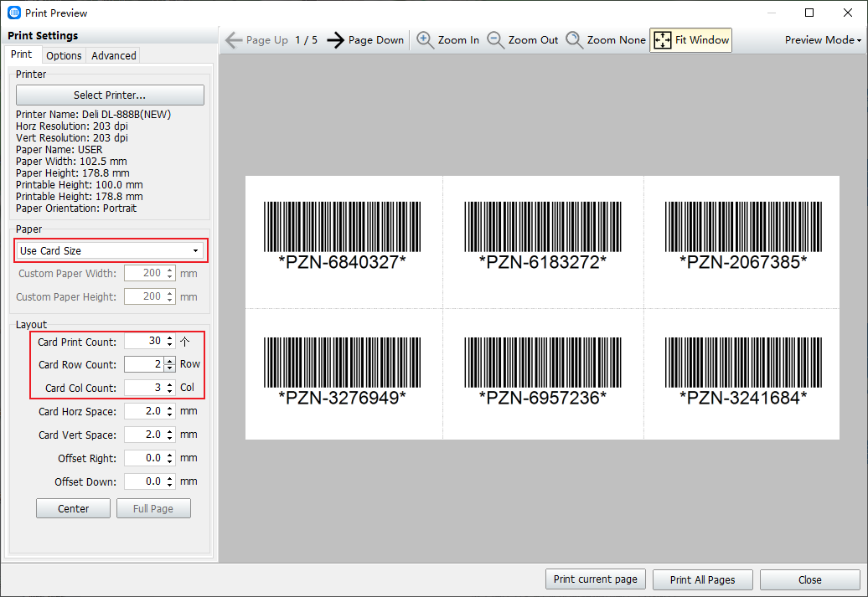Viewport: 868px width, 597px height.
Task: Click the Card Horz Space stepper
Action: [170, 411]
